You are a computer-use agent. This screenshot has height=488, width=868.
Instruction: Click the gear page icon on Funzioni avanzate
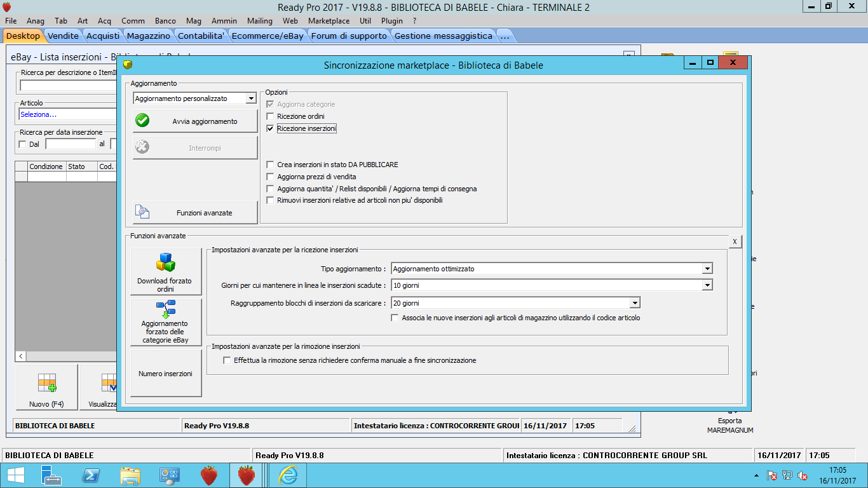coord(143,212)
